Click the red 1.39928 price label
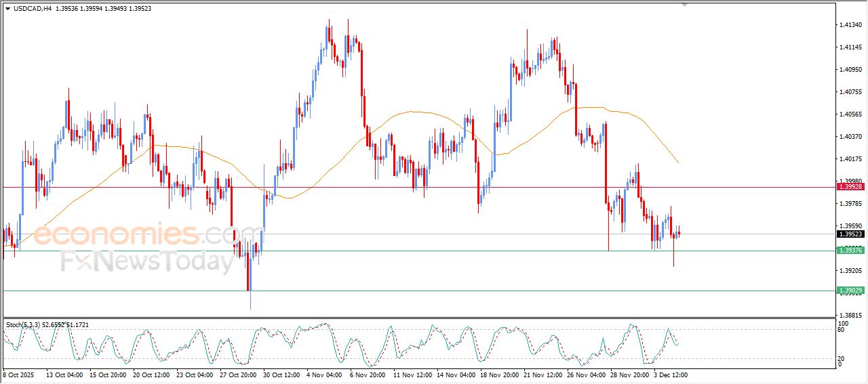The height and width of the screenshot is (384, 868). (850, 186)
